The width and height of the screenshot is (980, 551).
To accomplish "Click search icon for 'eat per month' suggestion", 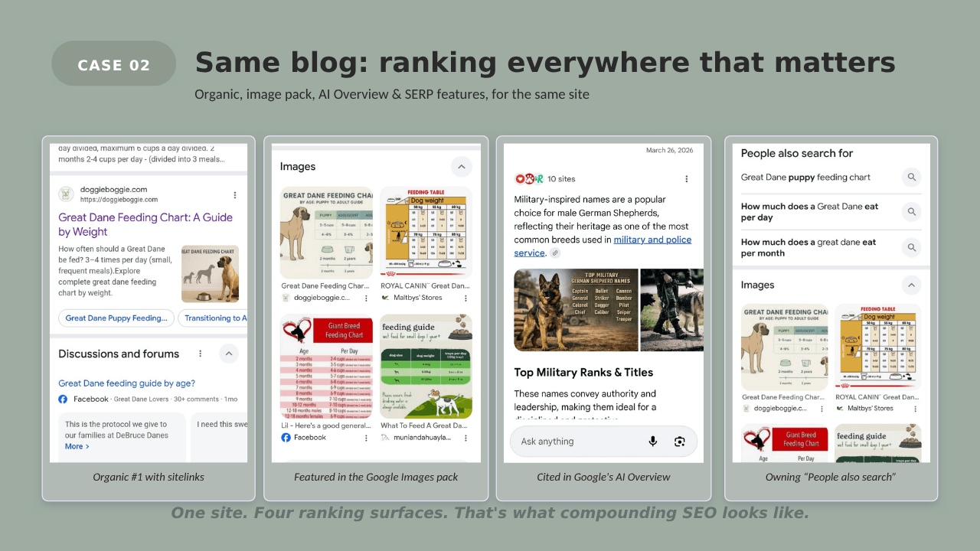I will [x=911, y=247].
